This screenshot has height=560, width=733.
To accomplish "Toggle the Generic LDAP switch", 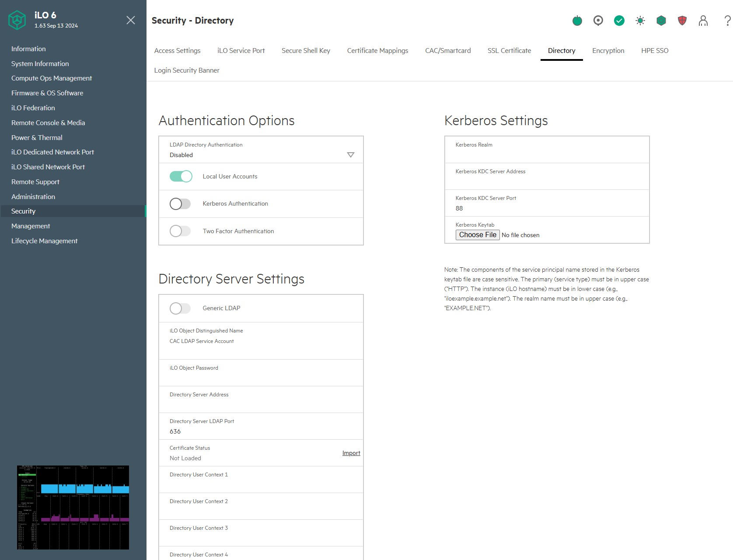I will pos(180,308).
